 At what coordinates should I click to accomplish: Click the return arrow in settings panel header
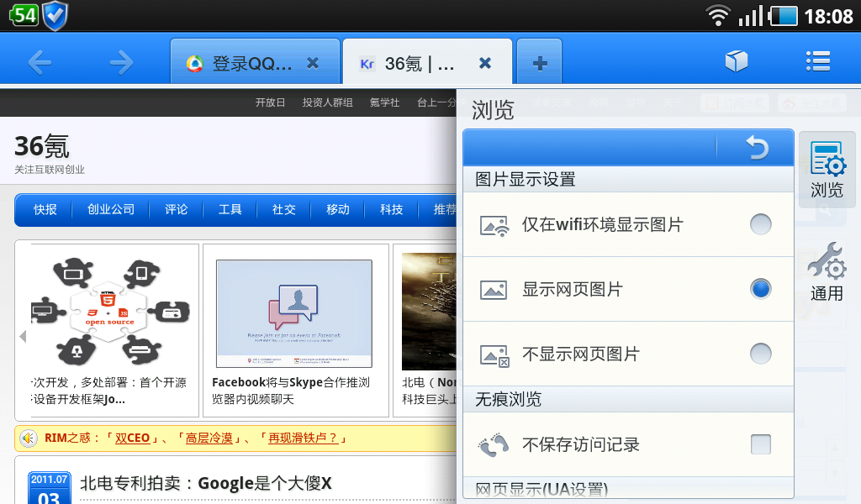click(x=757, y=148)
